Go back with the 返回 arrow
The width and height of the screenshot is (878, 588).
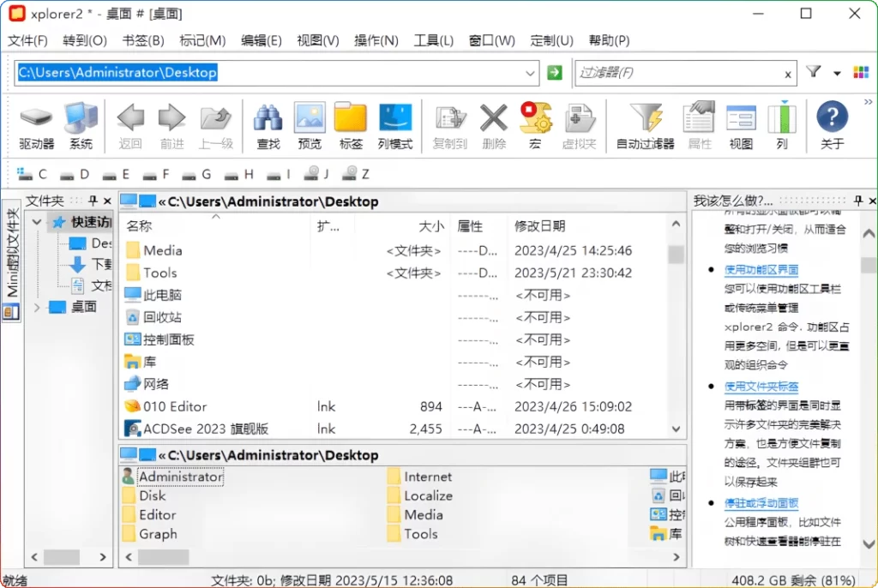[x=130, y=126]
